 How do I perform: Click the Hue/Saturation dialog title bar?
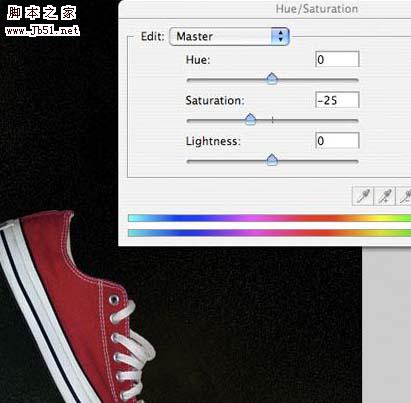(x=265, y=9)
